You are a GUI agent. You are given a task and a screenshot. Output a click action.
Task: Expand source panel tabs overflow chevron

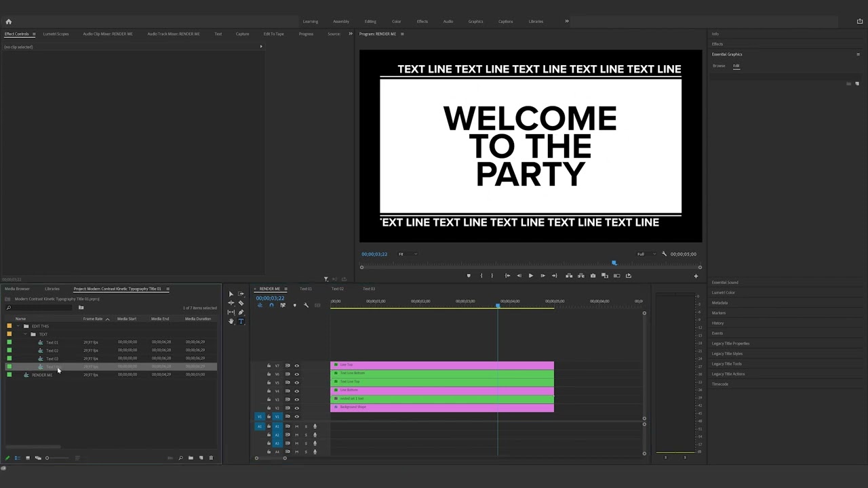351,34
